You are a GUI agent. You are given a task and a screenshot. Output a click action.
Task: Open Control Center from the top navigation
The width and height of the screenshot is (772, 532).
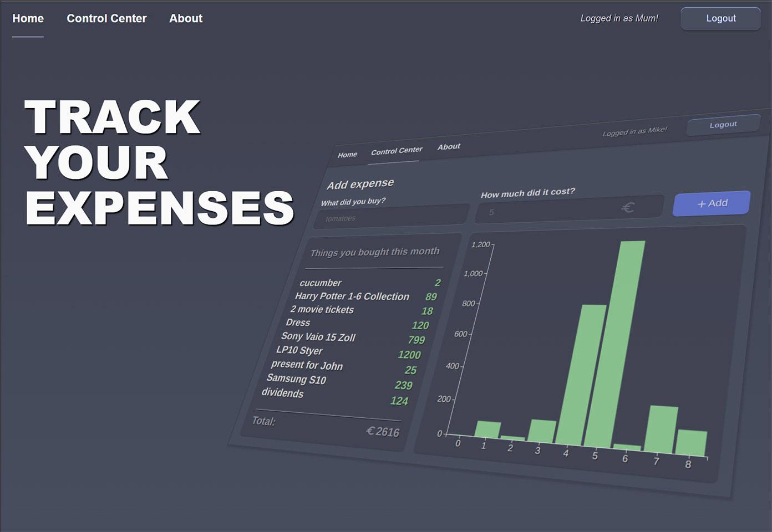(x=106, y=18)
